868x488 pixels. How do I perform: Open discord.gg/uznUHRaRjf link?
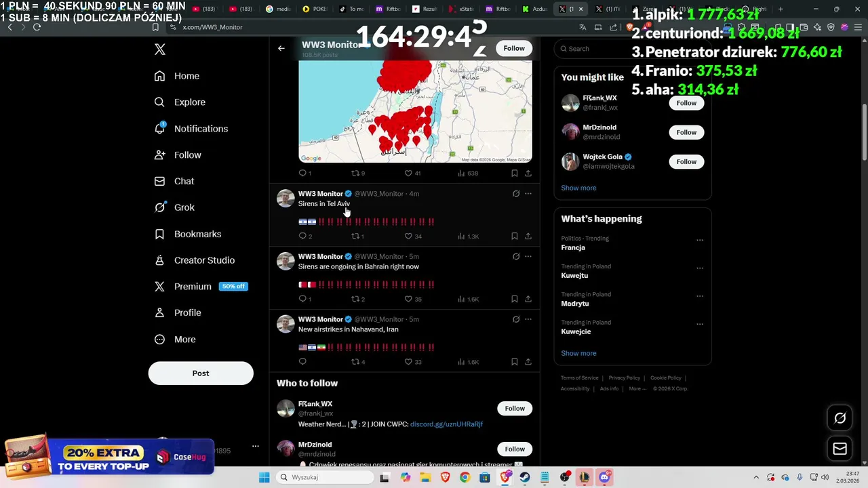pyautogui.click(x=446, y=424)
